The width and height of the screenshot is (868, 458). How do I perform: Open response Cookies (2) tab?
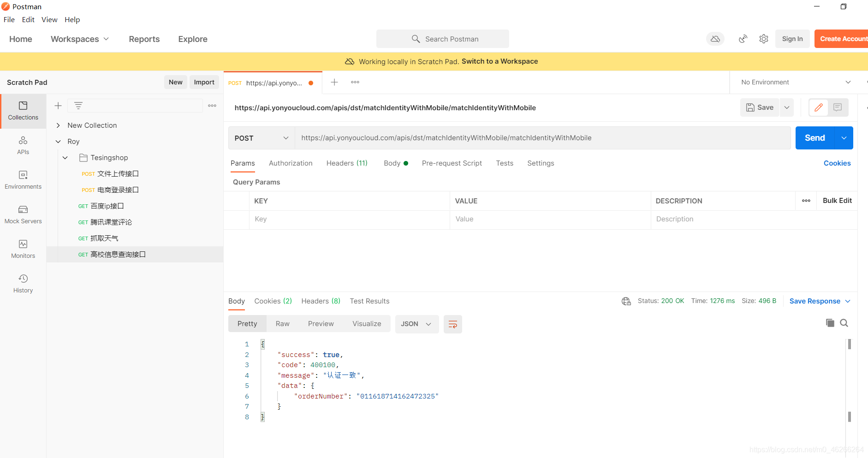[273, 301]
